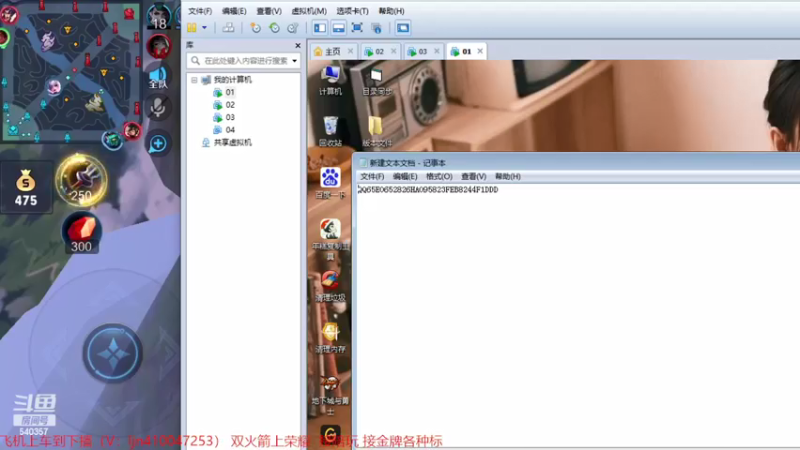The image size is (800, 450).
Task: Select the 清理内存 desktop icon
Action: 330,337
